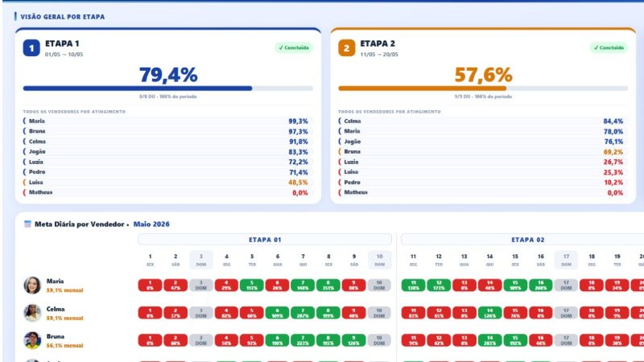The width and height of the screenshot is (644, 362).
Task: Click the Etapa 1 blue progress bar
Action: 168,88
